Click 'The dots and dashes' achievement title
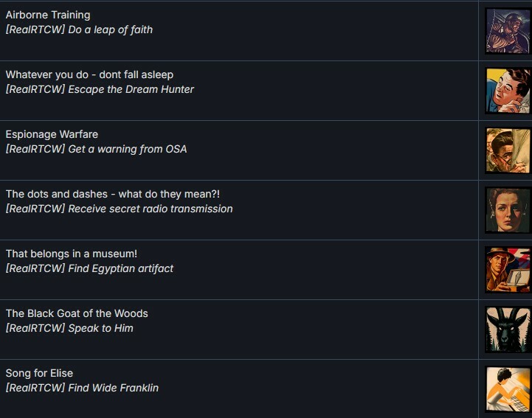 tap(113, 194)
